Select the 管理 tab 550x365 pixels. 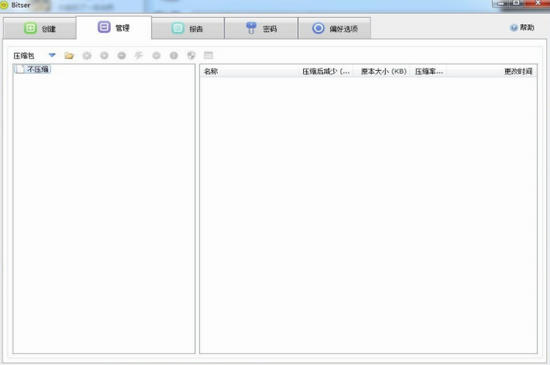point(114,27)
